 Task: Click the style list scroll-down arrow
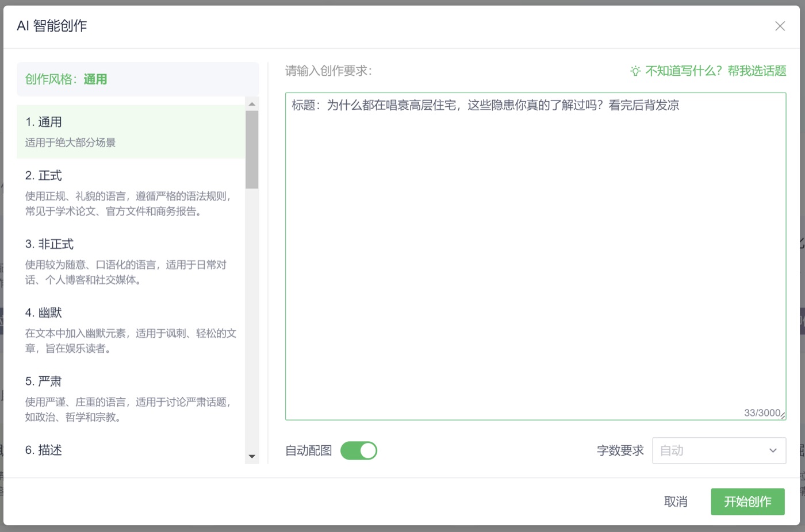click(x=252, y=457)
